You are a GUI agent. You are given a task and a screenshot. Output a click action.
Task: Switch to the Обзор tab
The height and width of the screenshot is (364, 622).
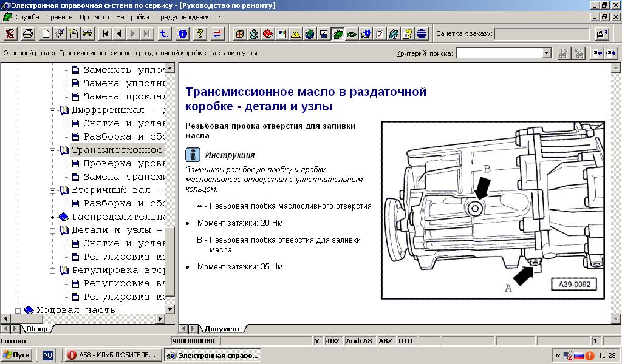tap(37, 328)
